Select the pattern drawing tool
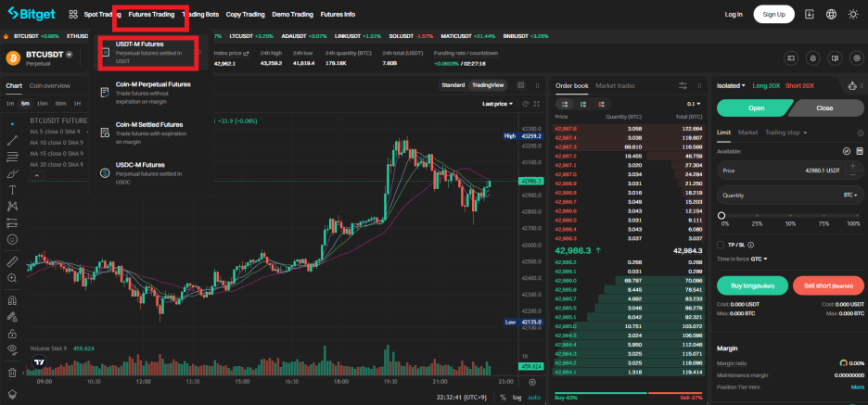This screenshot has height=405, width=868. click(x=12, y=207)
